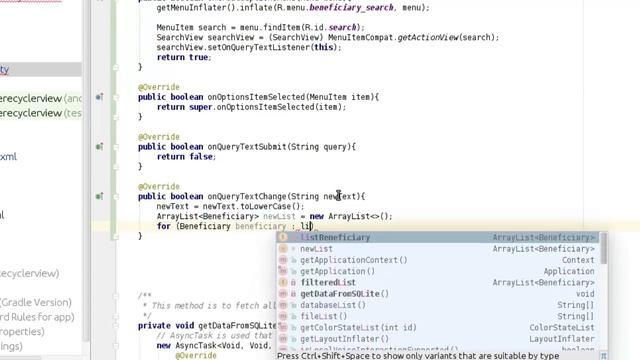The width and height of the screenshot is (640, 360).
Task: Select 'ecyclerview)' entry in project tree
Action: (x=30, y=273)
